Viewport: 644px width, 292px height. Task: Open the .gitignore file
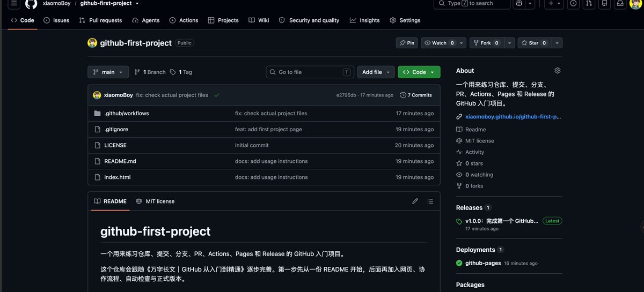(x=116, y=129)
